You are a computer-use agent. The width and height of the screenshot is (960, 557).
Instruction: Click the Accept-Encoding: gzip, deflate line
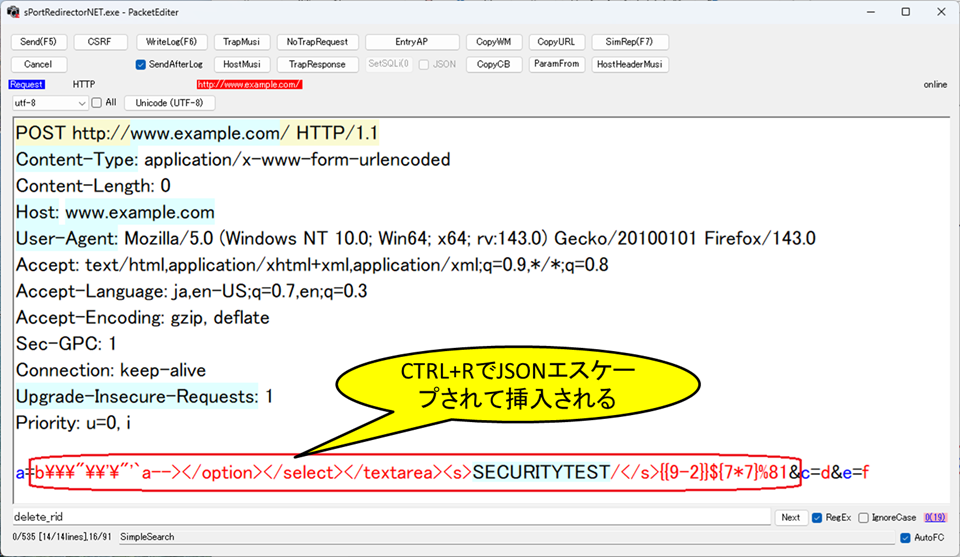(x=143, y=318)
